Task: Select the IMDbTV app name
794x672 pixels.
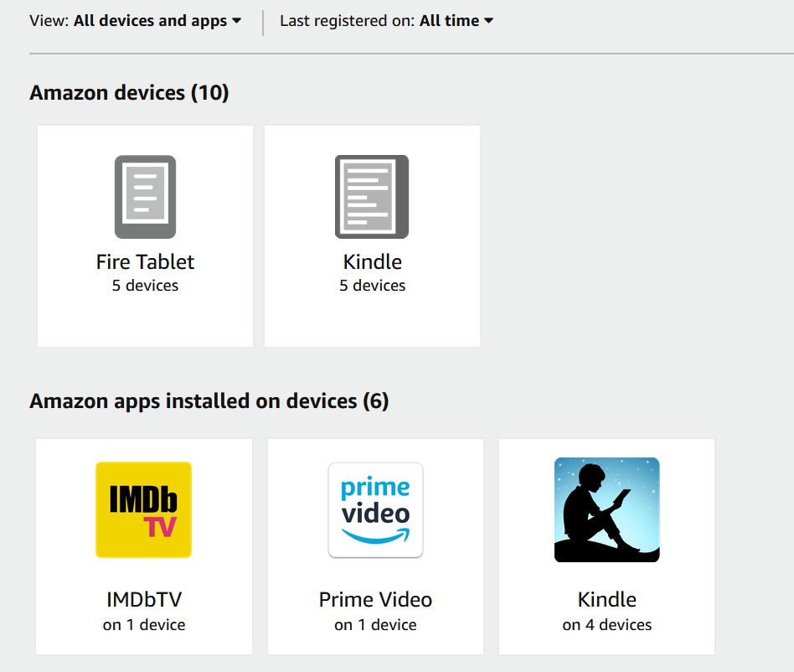Action: [x=144, y=600]
